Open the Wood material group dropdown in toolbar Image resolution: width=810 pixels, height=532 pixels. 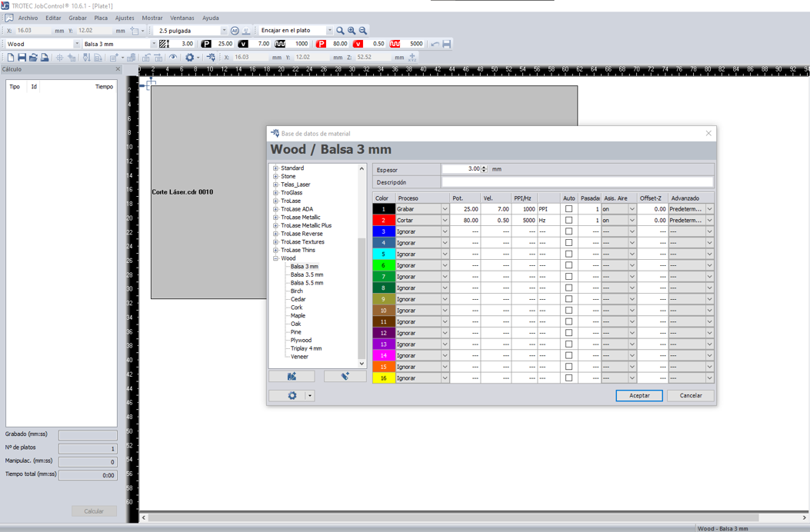(77, 44)
